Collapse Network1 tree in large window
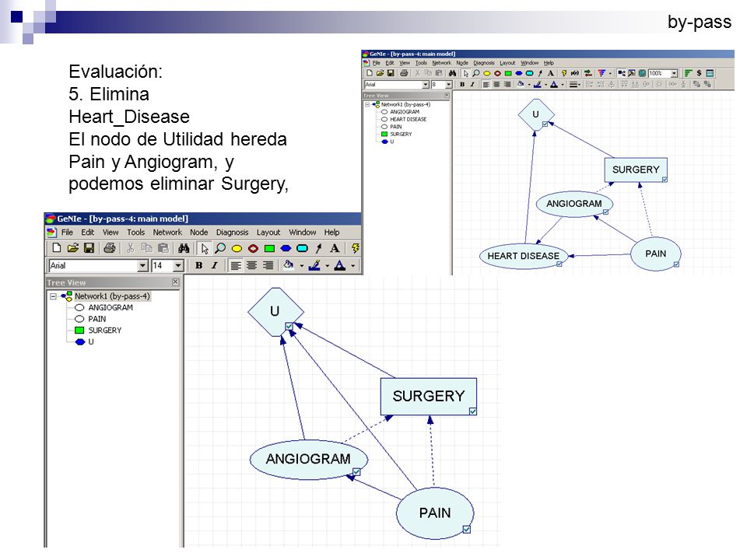 coord(54,296)
